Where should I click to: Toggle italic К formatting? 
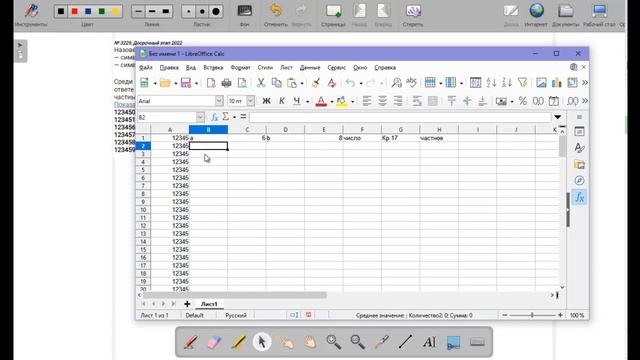tap(282, 101)
